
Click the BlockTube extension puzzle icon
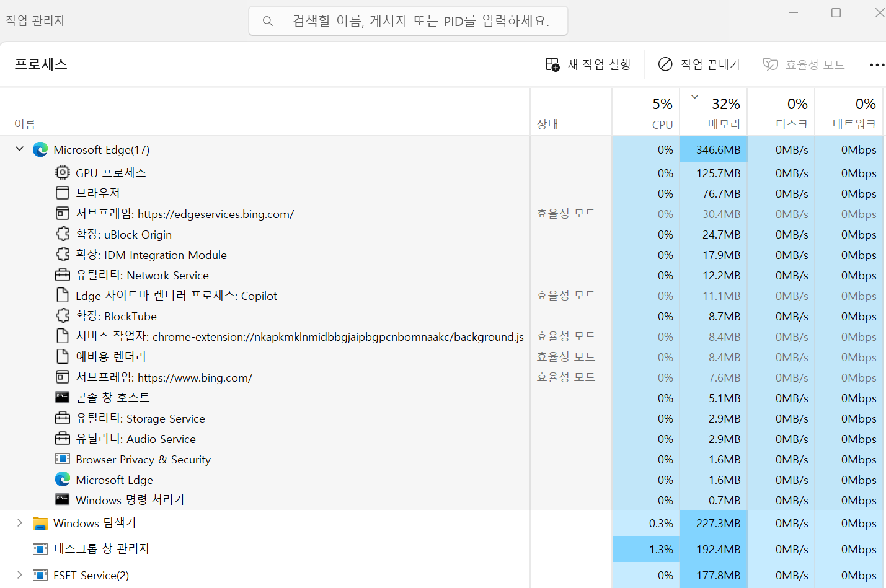tap(63, 315)
